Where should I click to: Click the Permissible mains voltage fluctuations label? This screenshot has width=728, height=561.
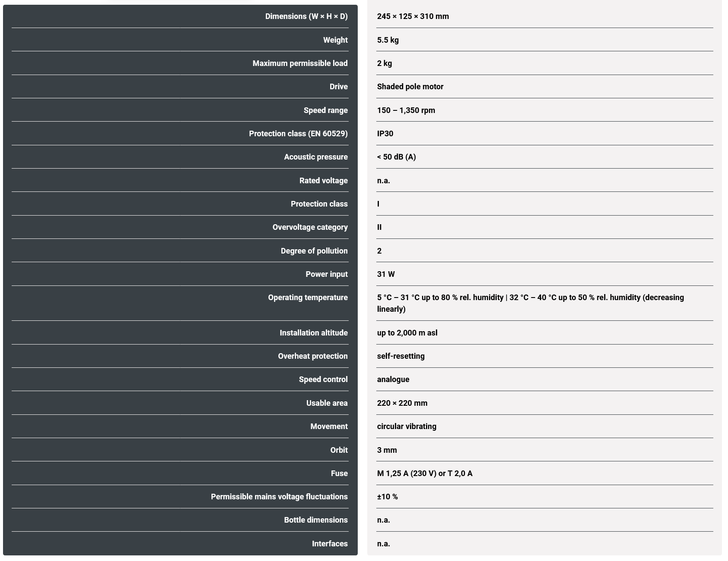point(279,497)
